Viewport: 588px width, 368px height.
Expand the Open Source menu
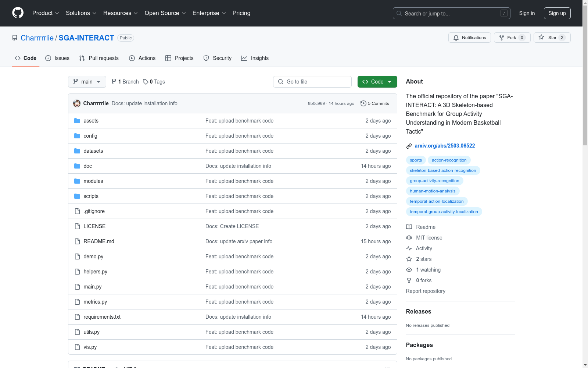pyautogui.click(x=165, y=13)
